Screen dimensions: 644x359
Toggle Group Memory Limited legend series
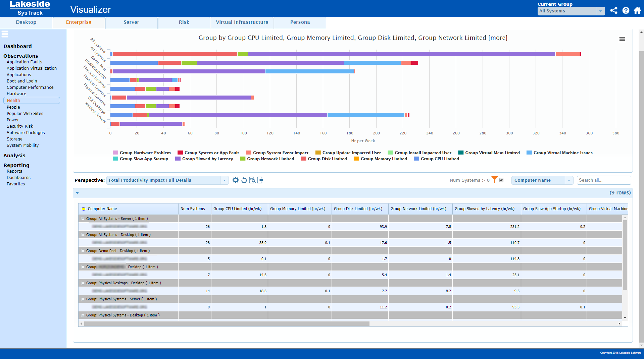point(380,159)
